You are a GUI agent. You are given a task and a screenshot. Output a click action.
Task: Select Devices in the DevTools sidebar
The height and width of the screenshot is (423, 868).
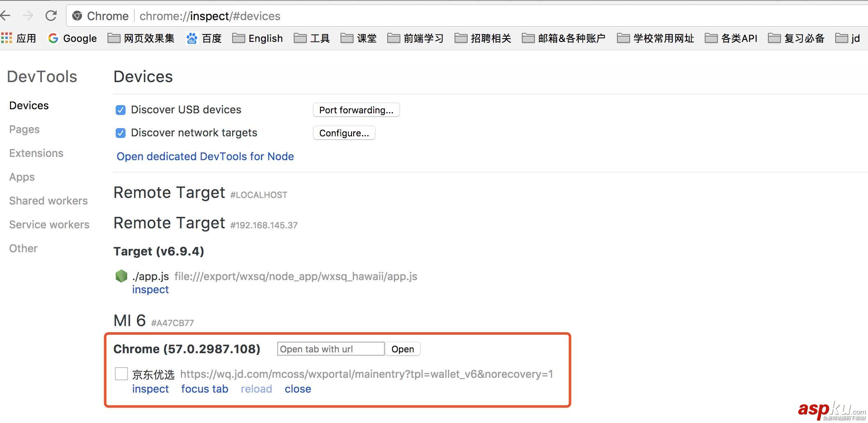(29, 106)
